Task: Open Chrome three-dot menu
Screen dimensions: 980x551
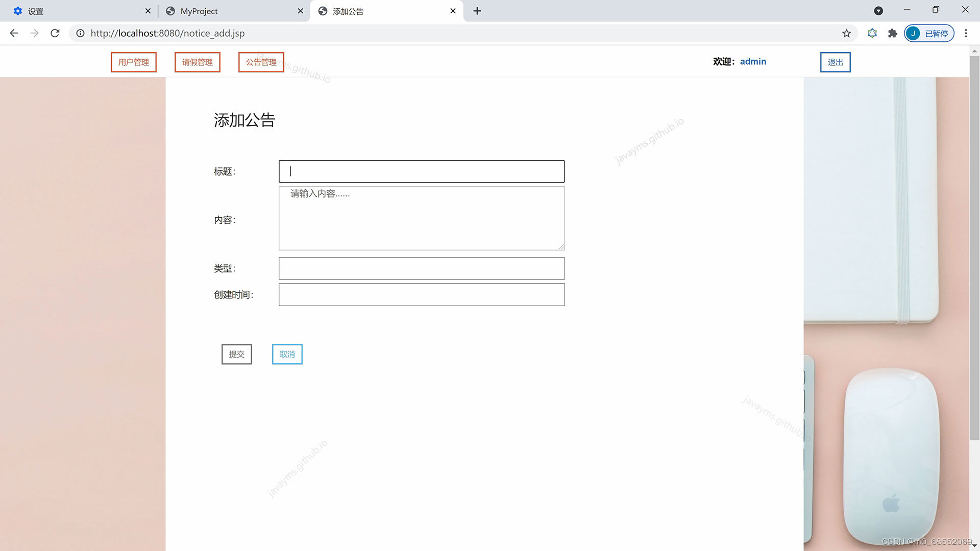Action: click(966, 33)
